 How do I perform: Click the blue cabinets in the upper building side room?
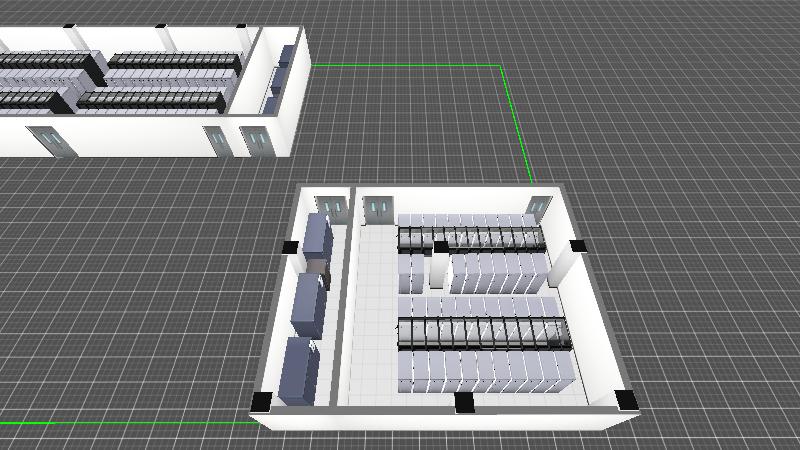[280, 75]
